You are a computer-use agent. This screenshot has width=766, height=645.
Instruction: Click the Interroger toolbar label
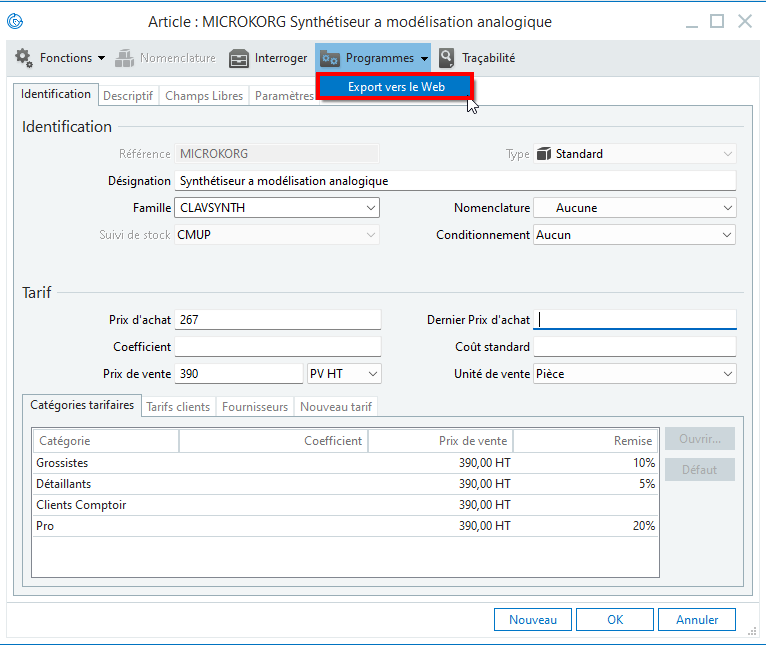point(281,58)
